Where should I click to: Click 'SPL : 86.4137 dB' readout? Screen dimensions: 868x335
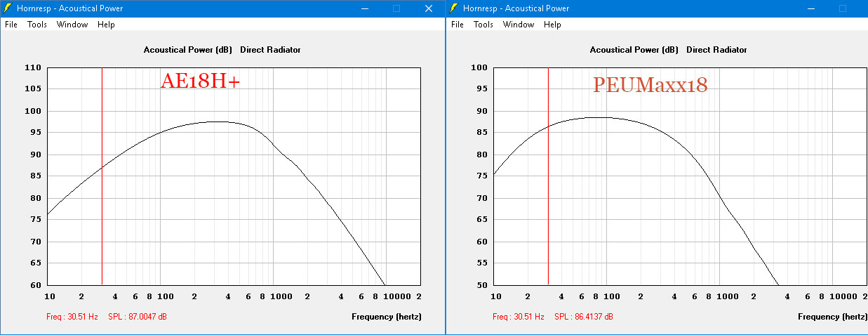(x=584, y=317)
